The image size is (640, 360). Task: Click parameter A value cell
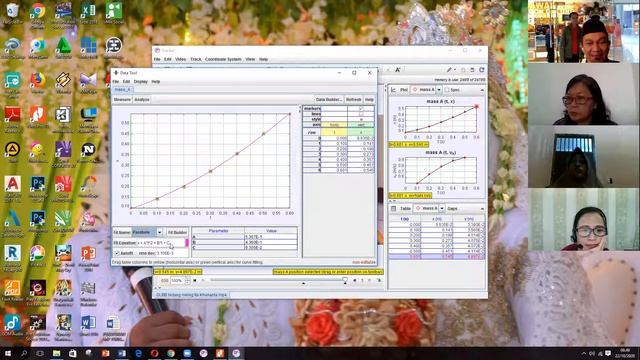pos(271,237)
